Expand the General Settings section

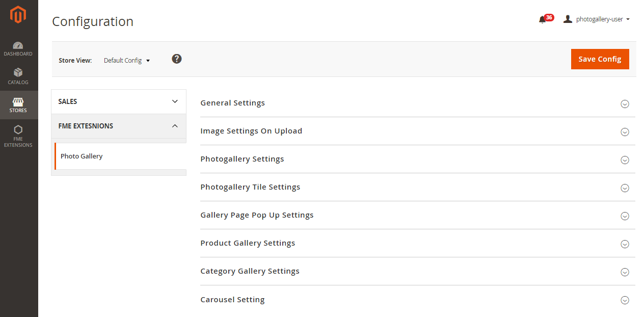[x=233, y=103]
